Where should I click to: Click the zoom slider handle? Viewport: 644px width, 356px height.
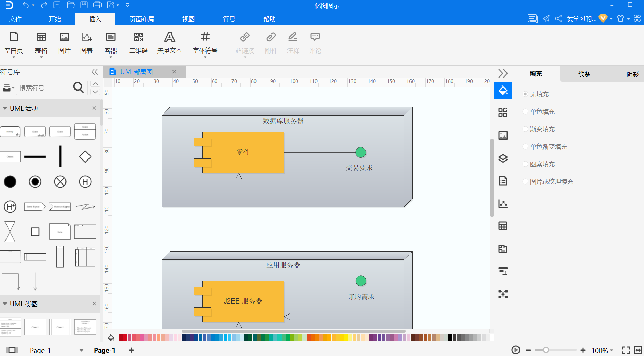[546, 350]
